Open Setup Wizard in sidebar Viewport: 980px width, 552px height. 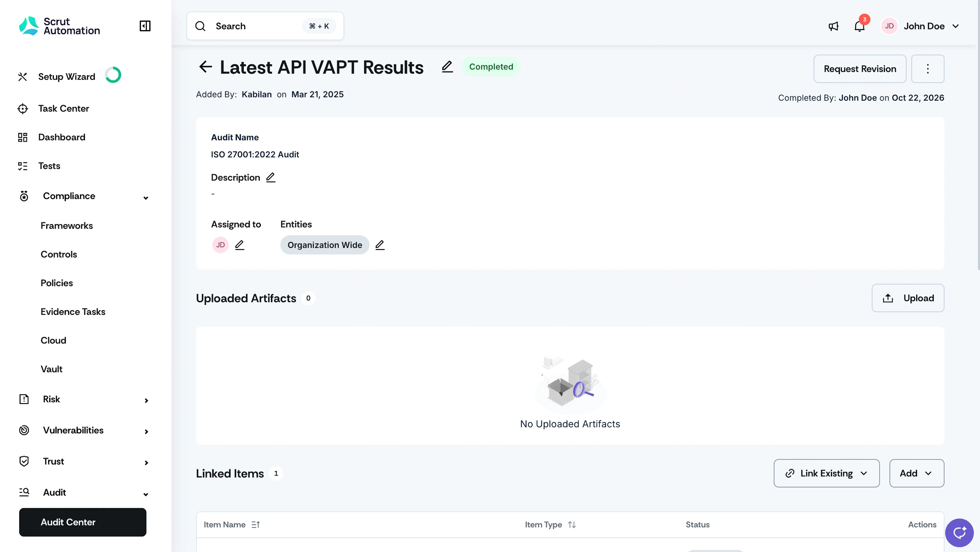point(67,77)
